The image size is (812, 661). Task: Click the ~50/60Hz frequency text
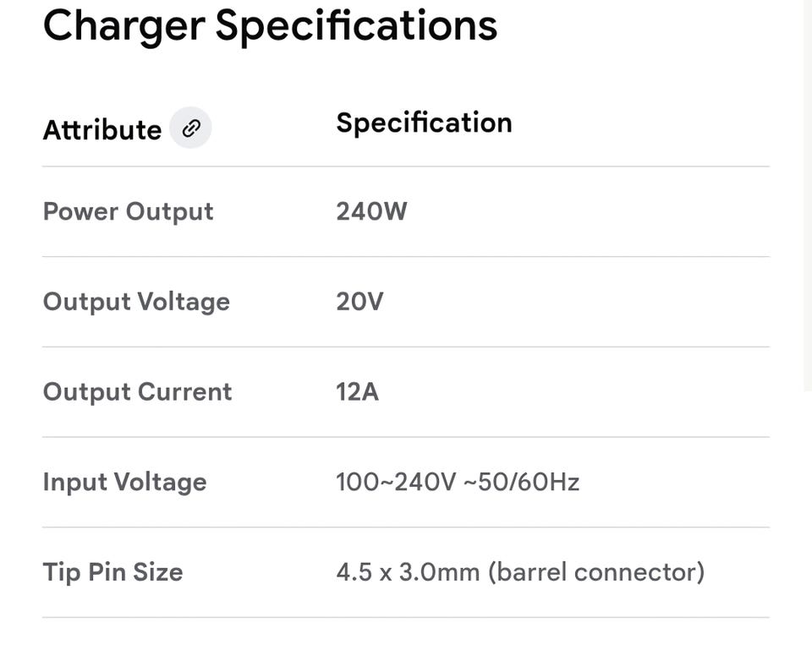pyautogui.click(x=522, y=482)
